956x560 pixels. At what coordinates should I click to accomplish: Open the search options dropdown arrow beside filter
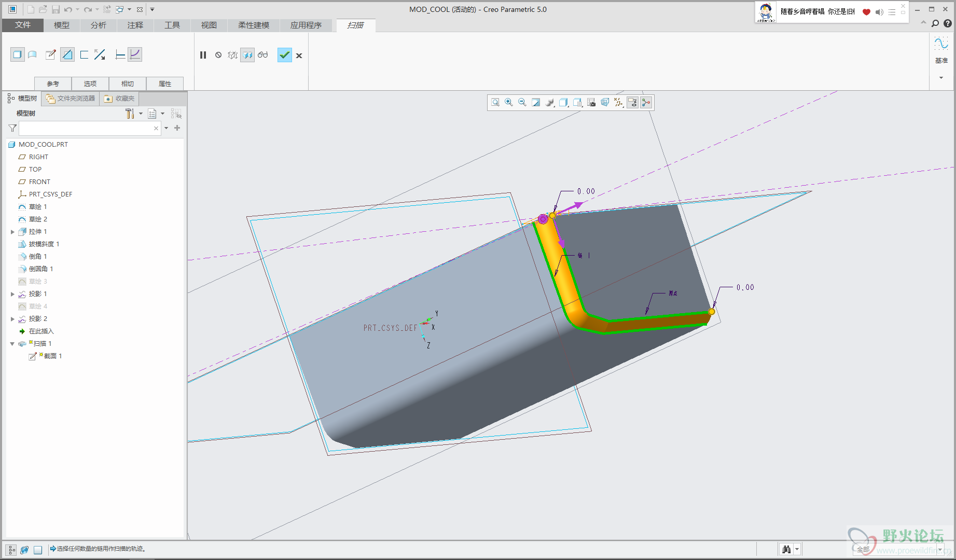[167, 128]
